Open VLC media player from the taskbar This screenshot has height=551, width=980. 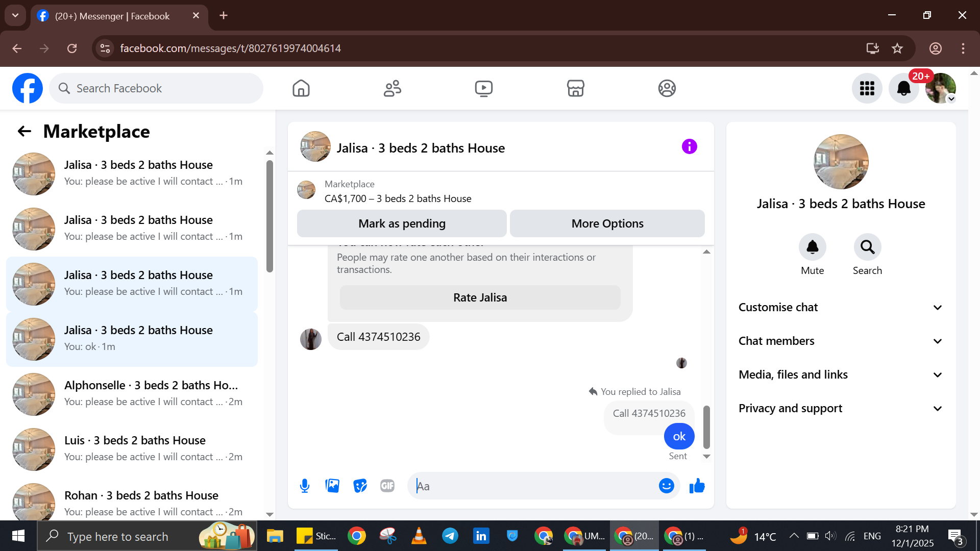pos(419,536)
